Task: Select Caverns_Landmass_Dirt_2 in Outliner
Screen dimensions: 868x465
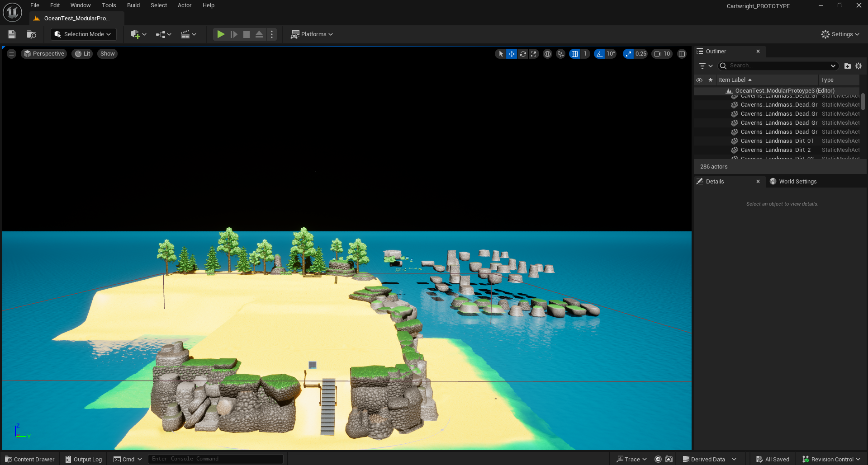Action: click(777, 150)
